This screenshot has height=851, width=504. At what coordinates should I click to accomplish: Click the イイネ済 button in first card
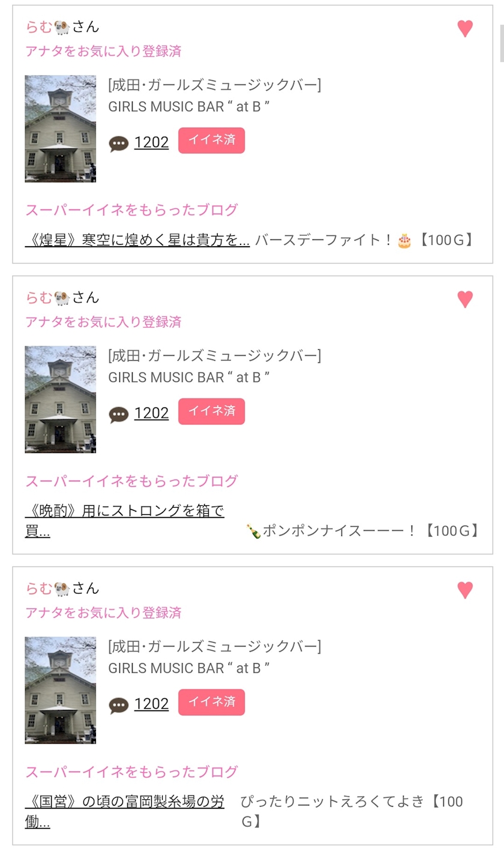click(x=211, y=140)
